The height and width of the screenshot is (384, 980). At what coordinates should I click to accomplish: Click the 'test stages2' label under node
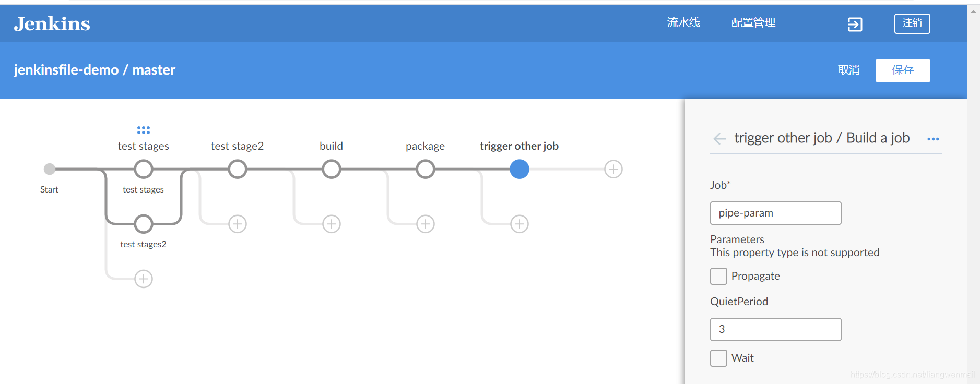coord(144,244)
